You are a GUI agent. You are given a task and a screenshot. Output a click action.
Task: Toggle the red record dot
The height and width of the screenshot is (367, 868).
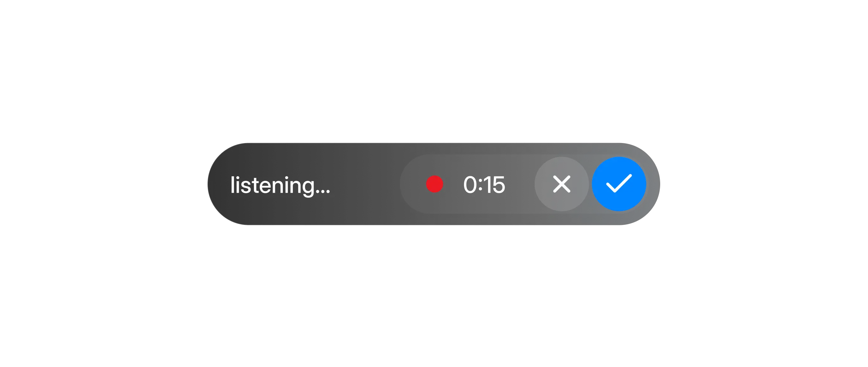pos(434,184)
